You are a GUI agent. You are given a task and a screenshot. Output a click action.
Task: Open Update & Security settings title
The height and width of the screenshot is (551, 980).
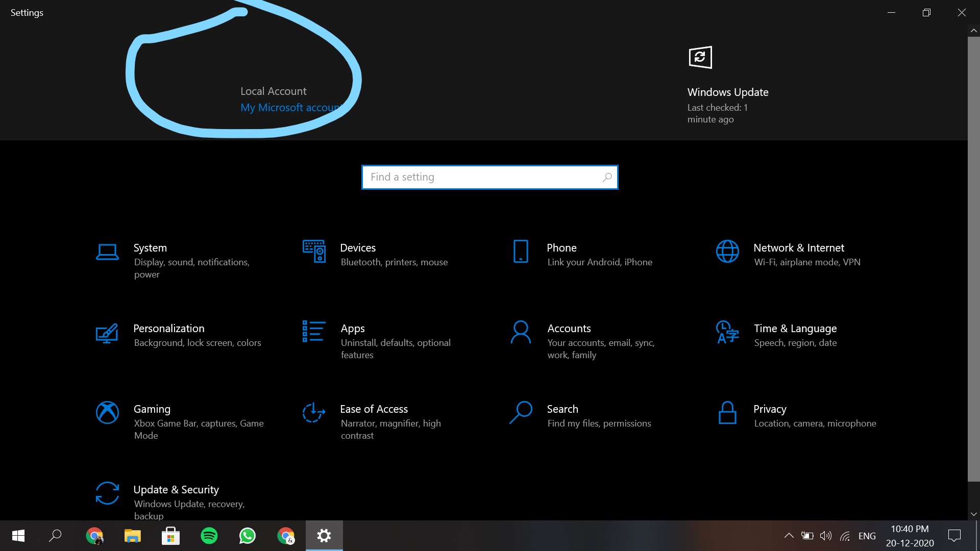[x=176, y=490]
